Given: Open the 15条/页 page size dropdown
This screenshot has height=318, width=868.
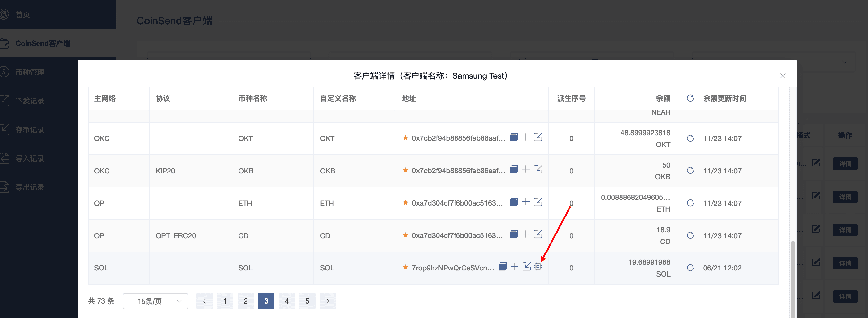Looking at the screenshot, I should pyautogui.click(x=155, y=301).
